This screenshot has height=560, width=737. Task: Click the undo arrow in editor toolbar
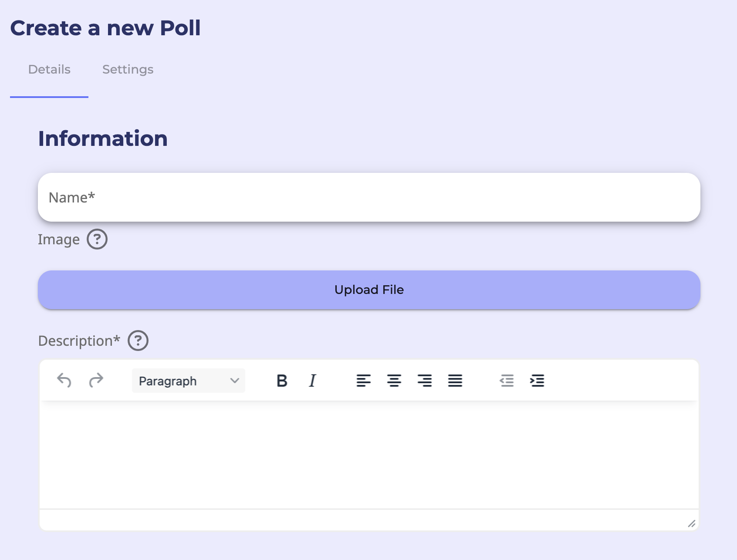(x=64, y=381)
